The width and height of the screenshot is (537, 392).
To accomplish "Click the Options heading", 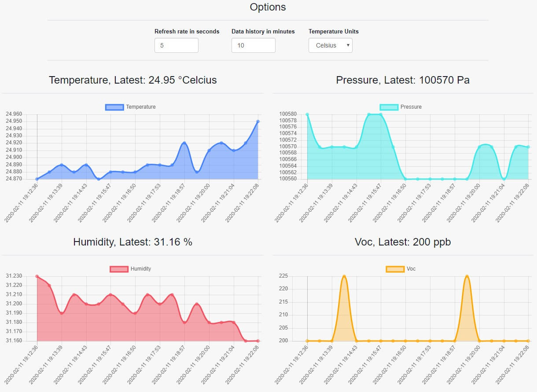I will tap(268, 7).
